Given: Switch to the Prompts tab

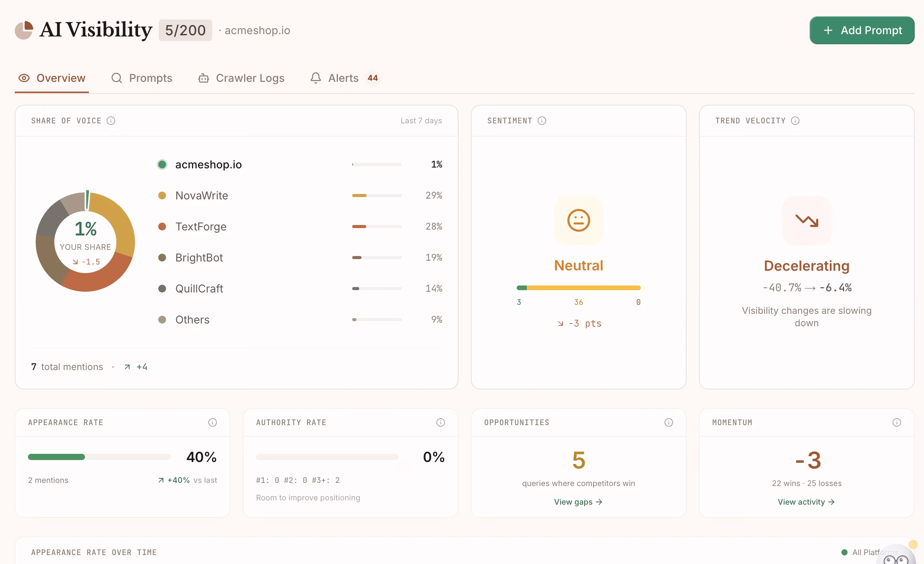Looking at the screenshot, I should [151, 78].
